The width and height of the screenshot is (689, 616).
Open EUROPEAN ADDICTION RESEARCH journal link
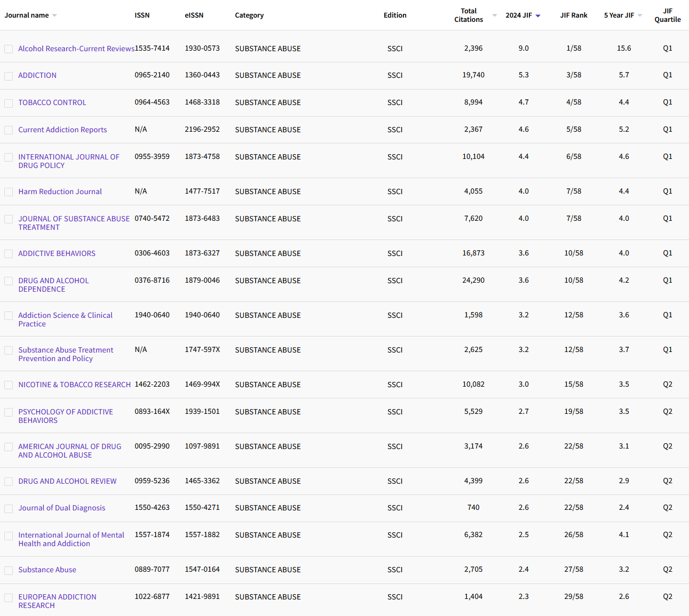coord(57,601)
